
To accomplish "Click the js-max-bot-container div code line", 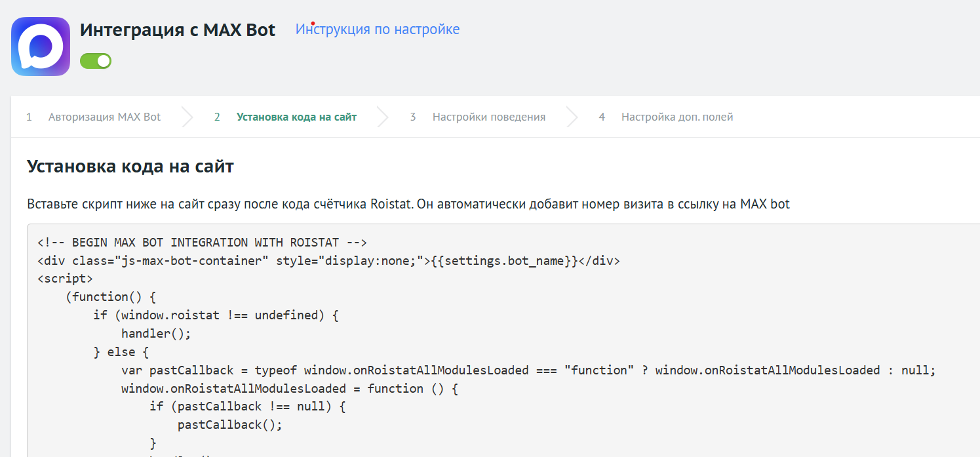I will coord(328,261).
